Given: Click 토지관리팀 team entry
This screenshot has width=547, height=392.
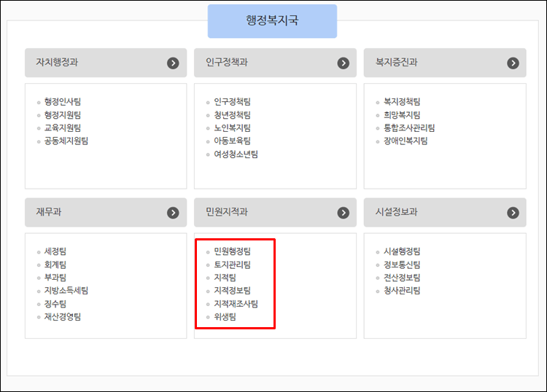Looking at the screenshot, I should [x=233, y=264].
